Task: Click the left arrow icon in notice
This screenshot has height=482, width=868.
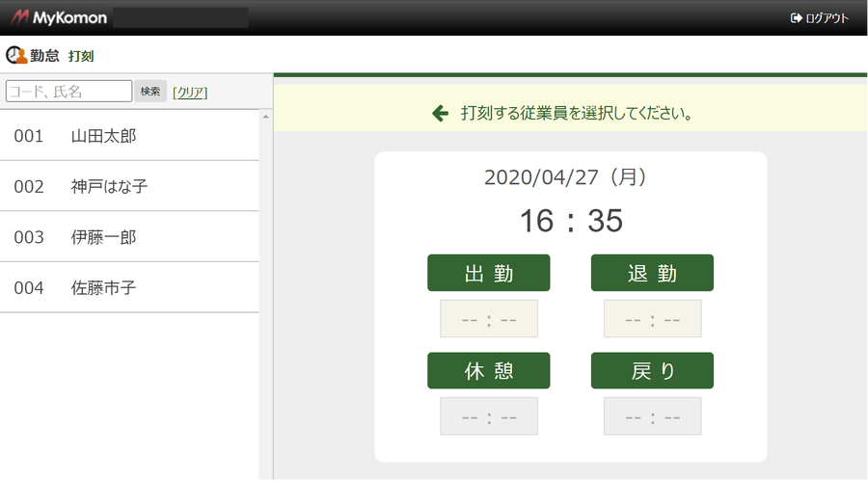Action: coord(440,114)
